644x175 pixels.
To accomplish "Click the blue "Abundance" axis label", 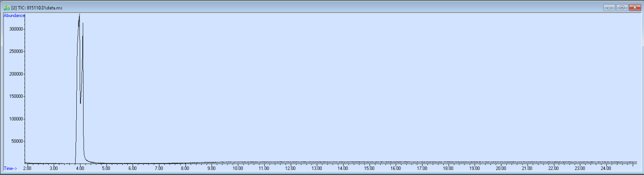I will (x=14, y=15).
